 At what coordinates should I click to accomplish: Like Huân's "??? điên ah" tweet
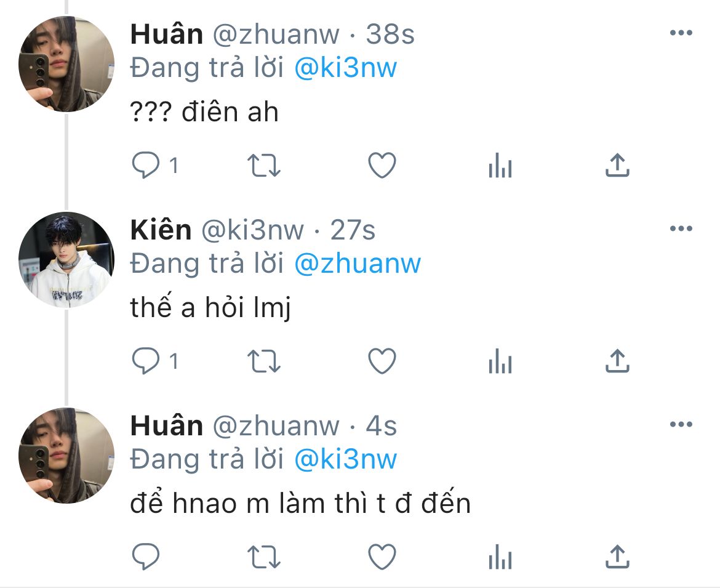pos(382,165)
